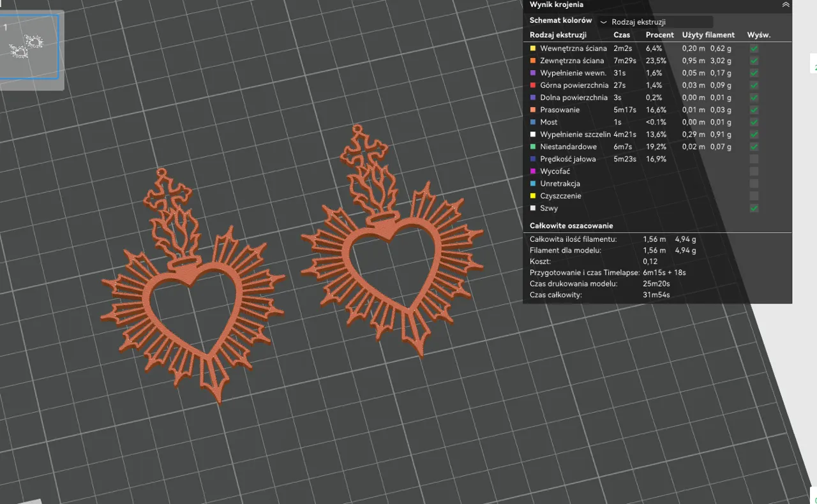Click the yellow Wewnętrzna ściana color swatch
817x504 pixels.
[x=533, y=48]
